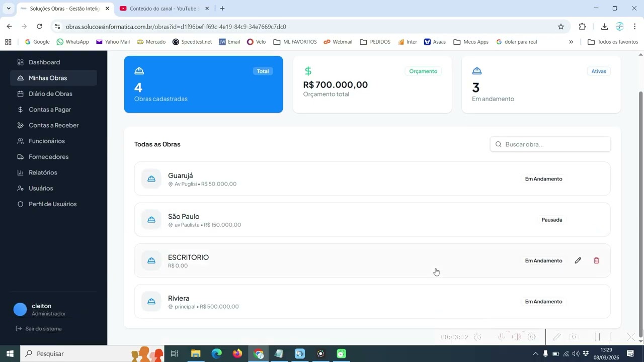Open the São Paulo obra row

372,220
